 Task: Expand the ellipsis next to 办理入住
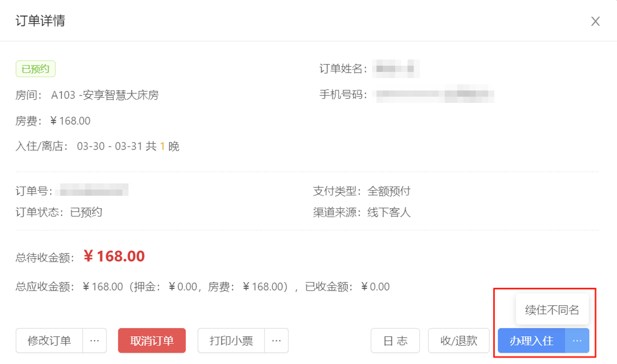pyautogui.click(x=577, y=341)
